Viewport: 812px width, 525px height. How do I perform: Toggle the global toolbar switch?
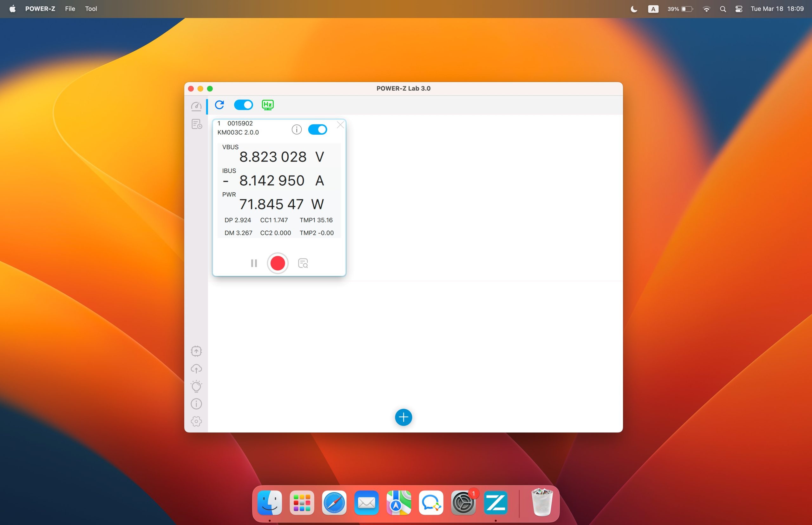pos(243,105)
